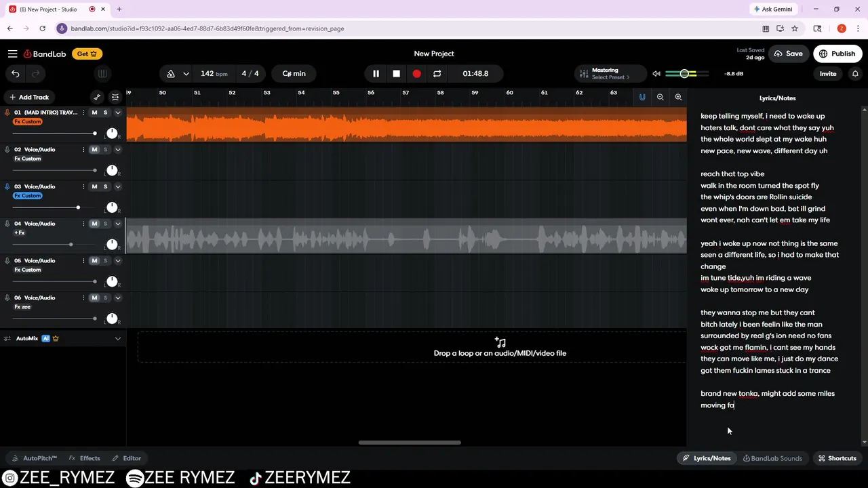Open the BandLab hamburger menu
Image resolution: width=868 pixels, height=488 pixels.
12,54
